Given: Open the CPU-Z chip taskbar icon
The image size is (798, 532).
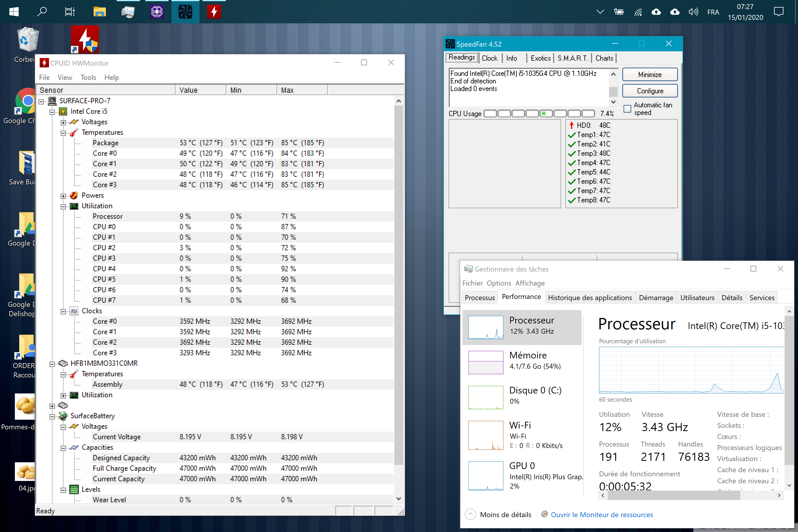Looking at the screenshot, I should coord(157,12).
